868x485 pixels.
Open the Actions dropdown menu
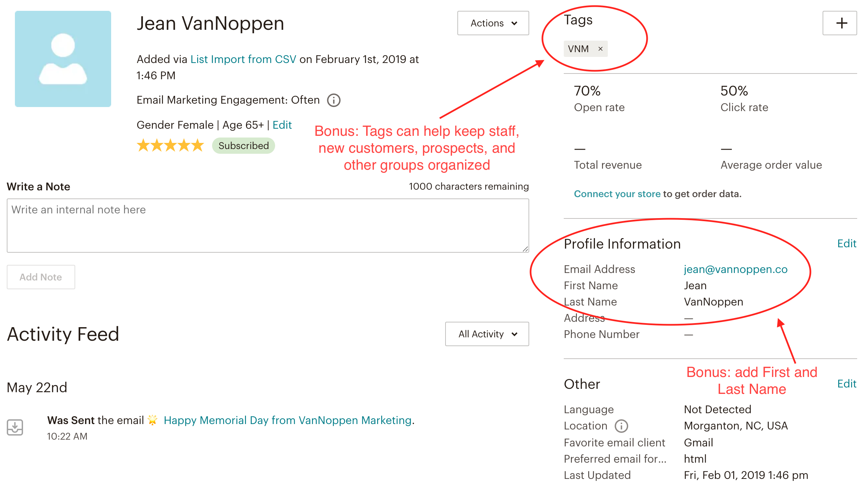click(493, 23)
